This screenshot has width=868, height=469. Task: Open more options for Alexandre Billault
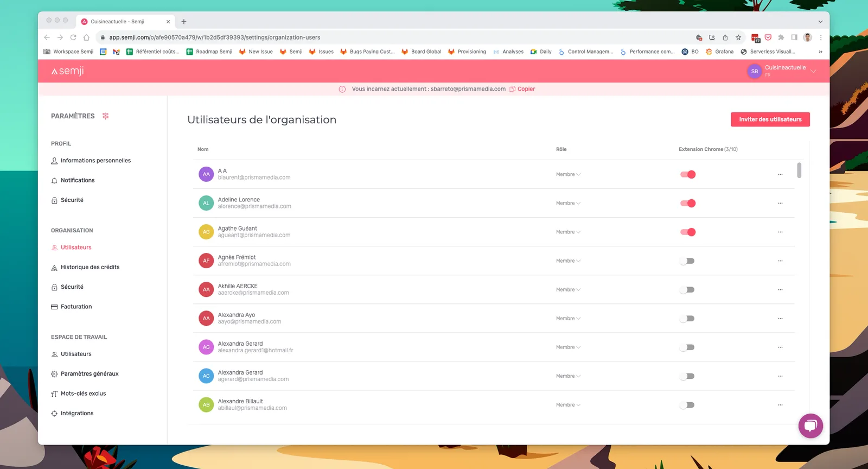[x=780, y=405]
